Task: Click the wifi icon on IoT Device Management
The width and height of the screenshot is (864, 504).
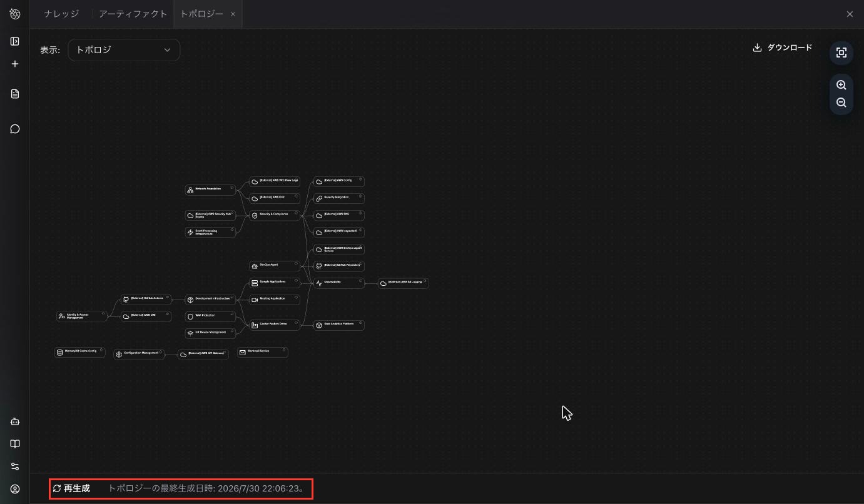Action: pos(190,334)
